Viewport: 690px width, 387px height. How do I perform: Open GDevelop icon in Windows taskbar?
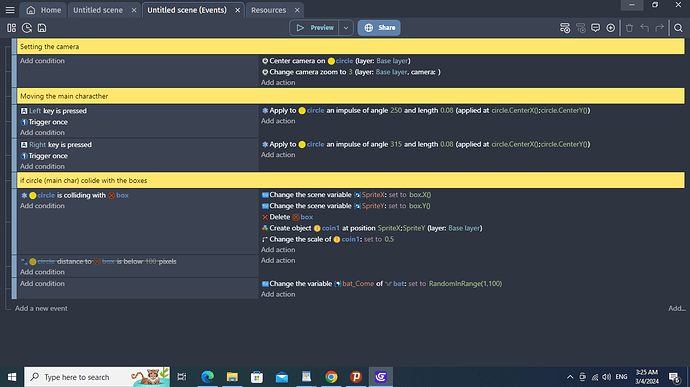[x=381, y=377]
